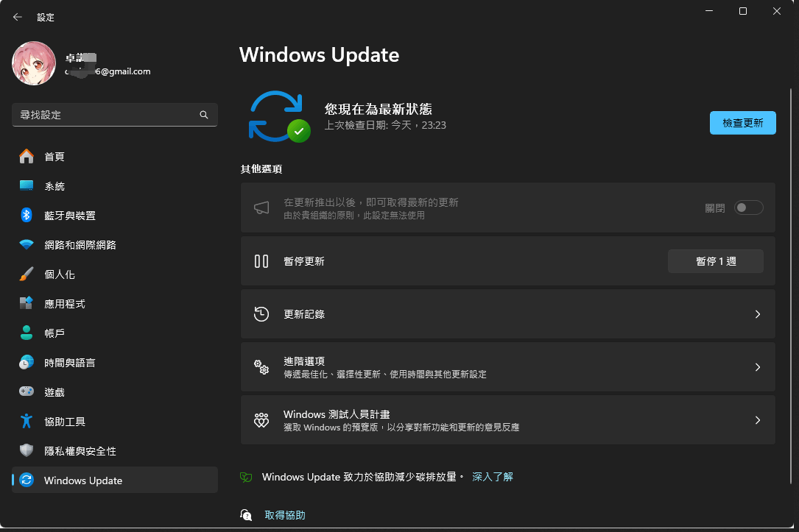Click the 暫停 1 週 button
Image resolution: width=799 pixels, height=532 pixels.
(x=716, y=261)
